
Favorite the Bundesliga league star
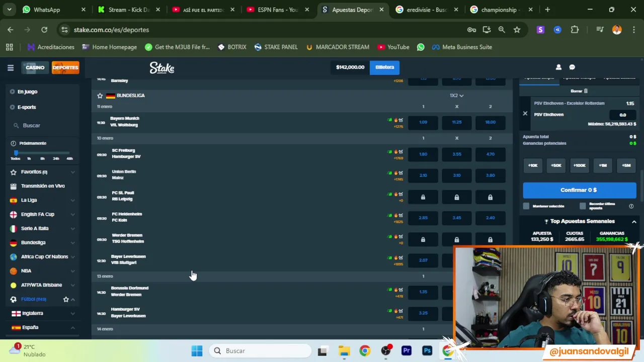[x=100, y=96]
